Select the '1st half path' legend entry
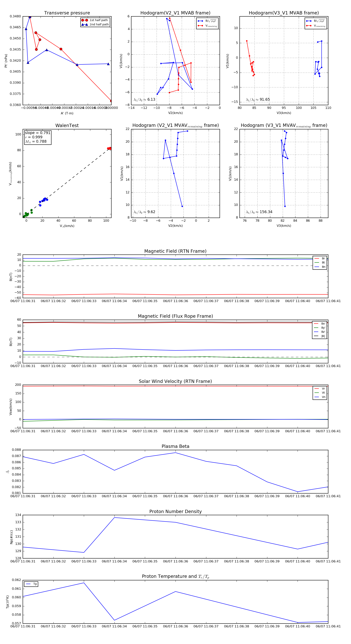 click(x=95, y=20)
